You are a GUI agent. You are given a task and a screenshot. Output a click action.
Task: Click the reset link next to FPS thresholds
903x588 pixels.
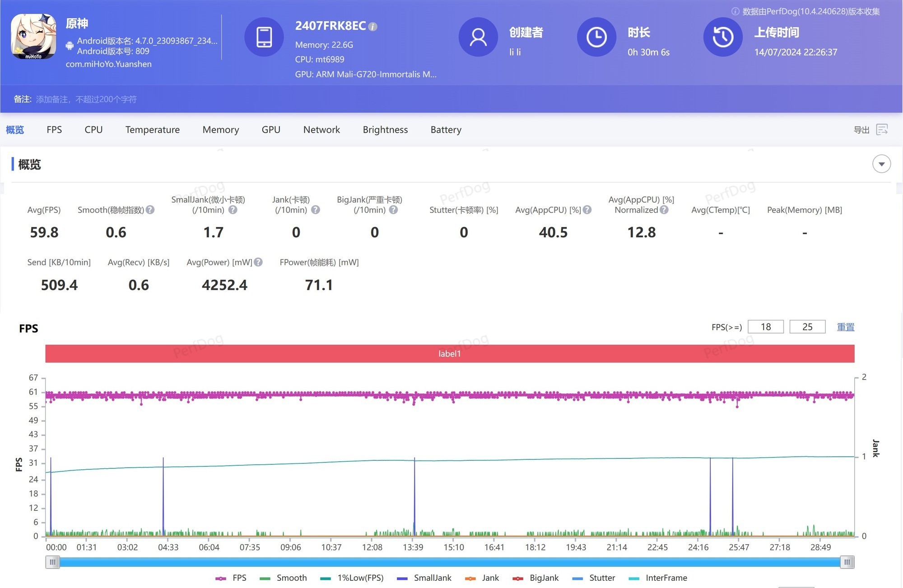click(845, 327)
